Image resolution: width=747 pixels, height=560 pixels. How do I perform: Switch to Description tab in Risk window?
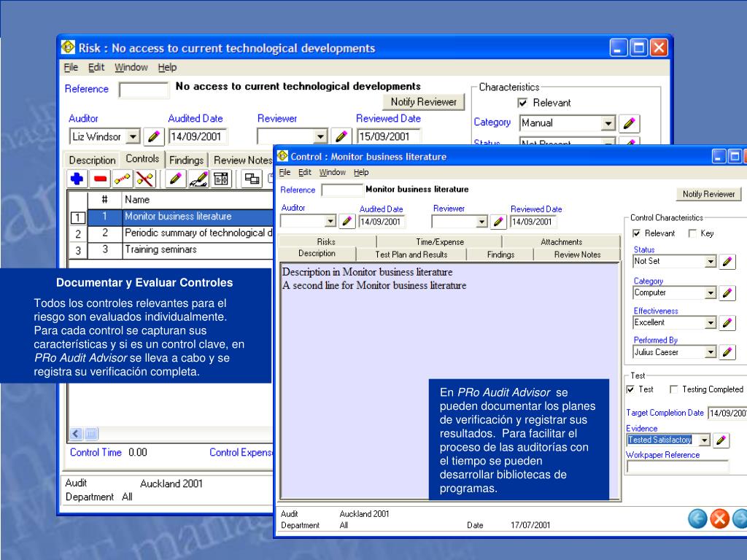point(93,160)
